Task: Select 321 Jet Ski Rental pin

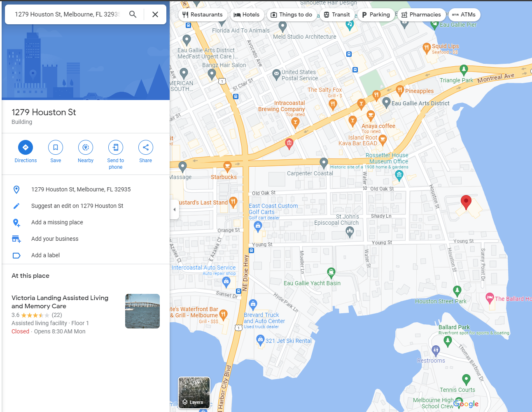Action: pyautogui.click(x=260, y=340)
